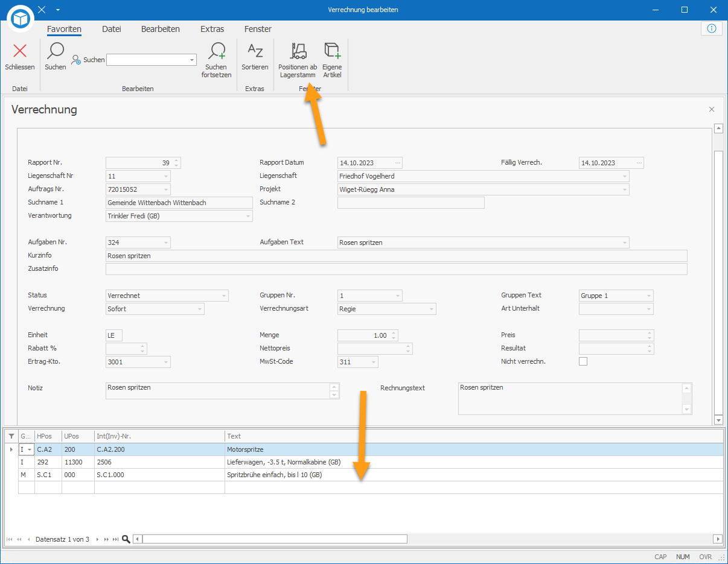Click cell 2506 in Int(Inv)-Nr. column
Image resolution: width=728 pixels, height=564 pixels.
coord(159,462)
